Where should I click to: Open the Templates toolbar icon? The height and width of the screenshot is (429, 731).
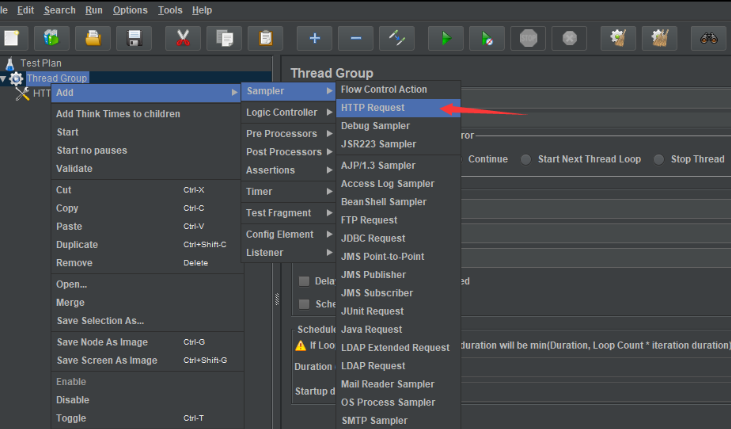click(x=52, y=38)
